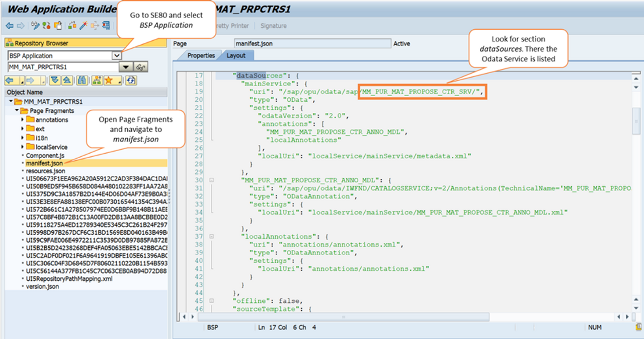The image size is (644, 339).
Task: Open the MM_MAT_PRPCTRS1 object name history dropdown
Action: point(126,67)
